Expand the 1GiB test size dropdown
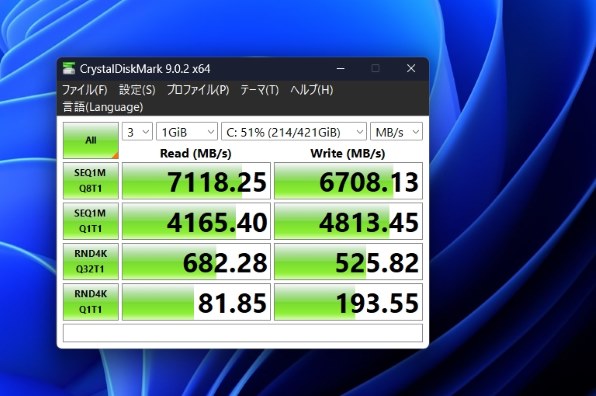 [x=187, y=132]
